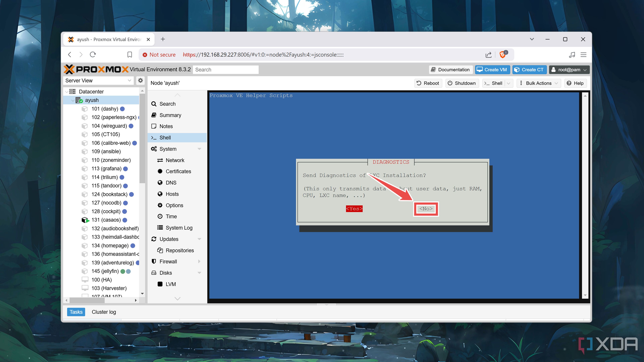Open the Hosts editor

172,194
